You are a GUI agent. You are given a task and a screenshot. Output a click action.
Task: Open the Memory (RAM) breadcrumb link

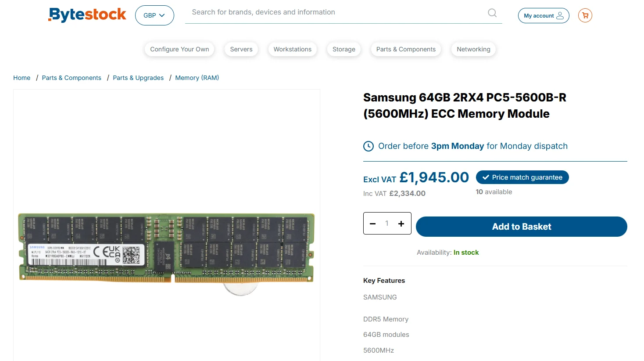[197, 78]
